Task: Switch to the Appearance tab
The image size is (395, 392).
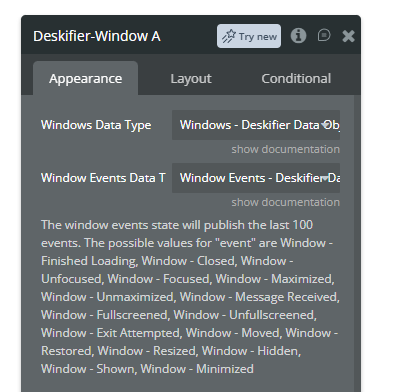Action: click(85, 79)
